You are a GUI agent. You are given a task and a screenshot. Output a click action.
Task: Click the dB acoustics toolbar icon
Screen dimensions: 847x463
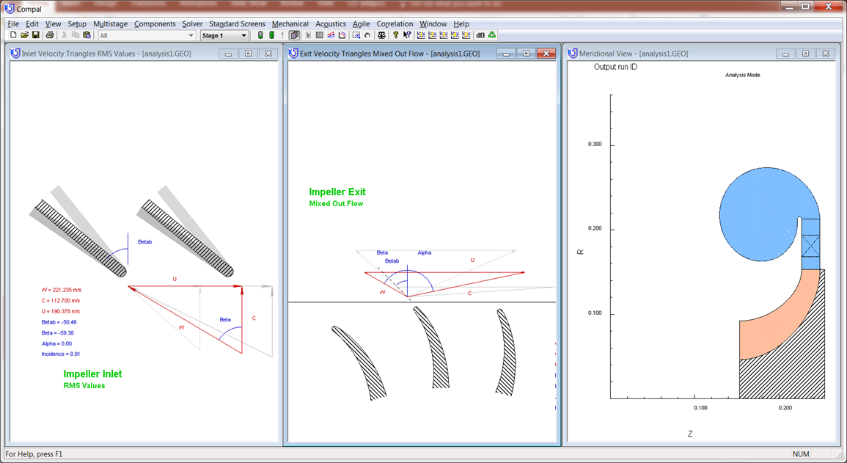479,35
